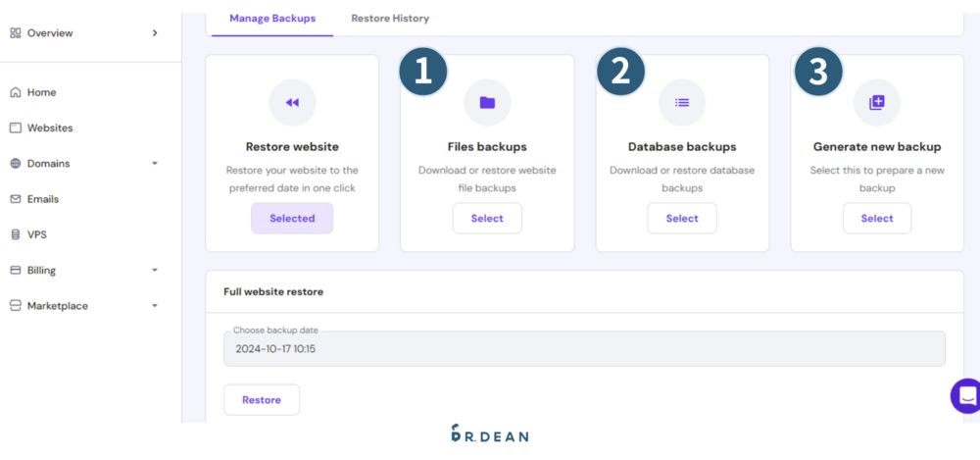Switch to the Manage Backups tab
The height and width of the screenshot is (460, 980).
(x=271, y=19)
